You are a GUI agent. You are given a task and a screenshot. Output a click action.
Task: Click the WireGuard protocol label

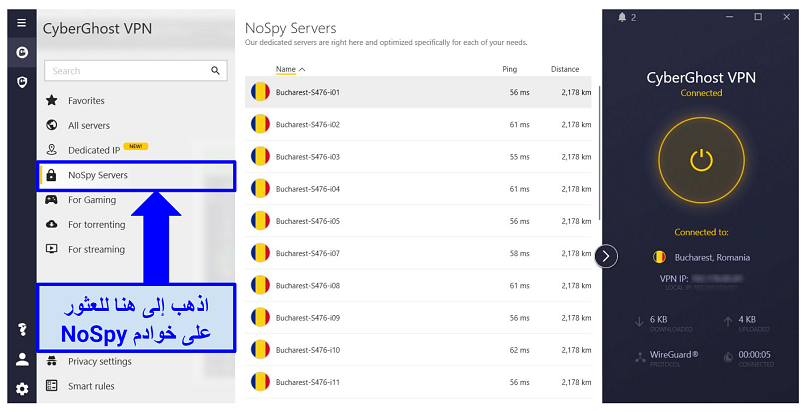coord(674,354)
